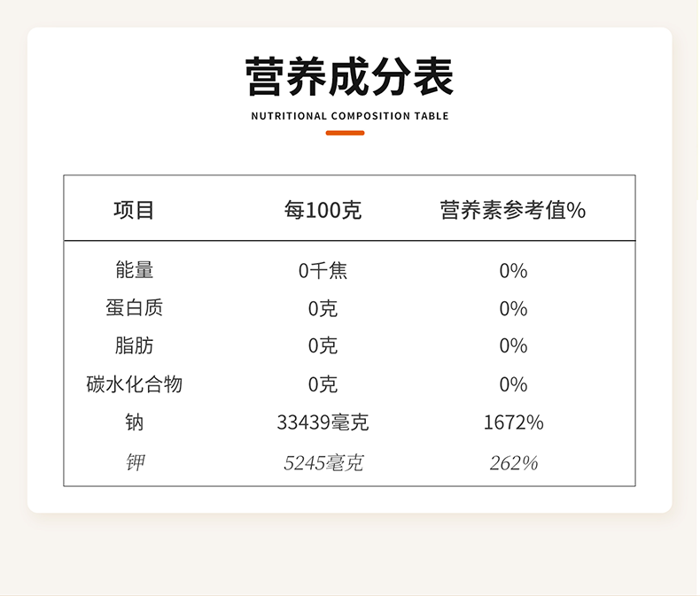The width and height of the screenshot is (700, 596).
Task: Select the 蛋白质 row label
Action: (135, 308)
